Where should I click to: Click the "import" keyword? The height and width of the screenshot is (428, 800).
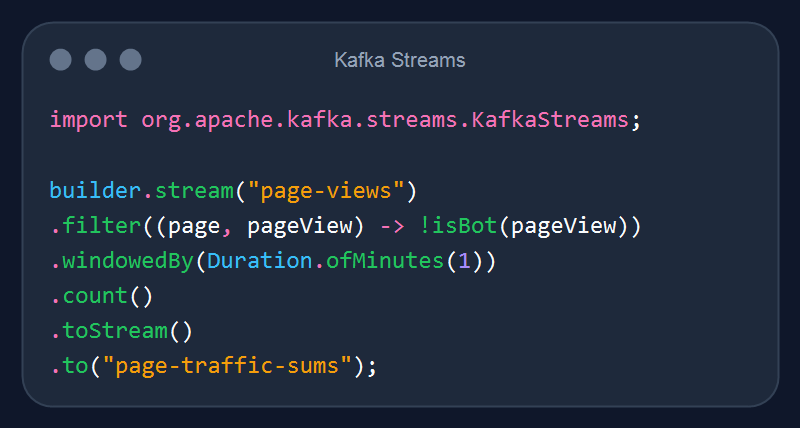(x=89, y=120)
